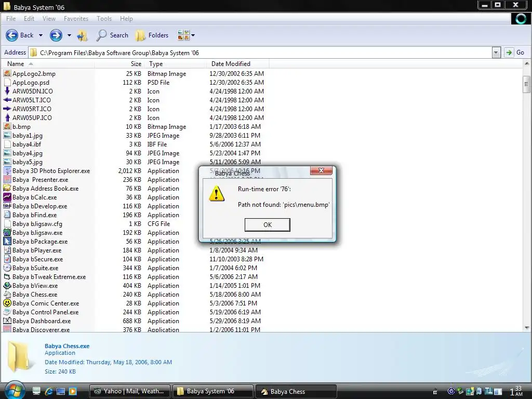Click inside the Address path field

click(260, 52)
